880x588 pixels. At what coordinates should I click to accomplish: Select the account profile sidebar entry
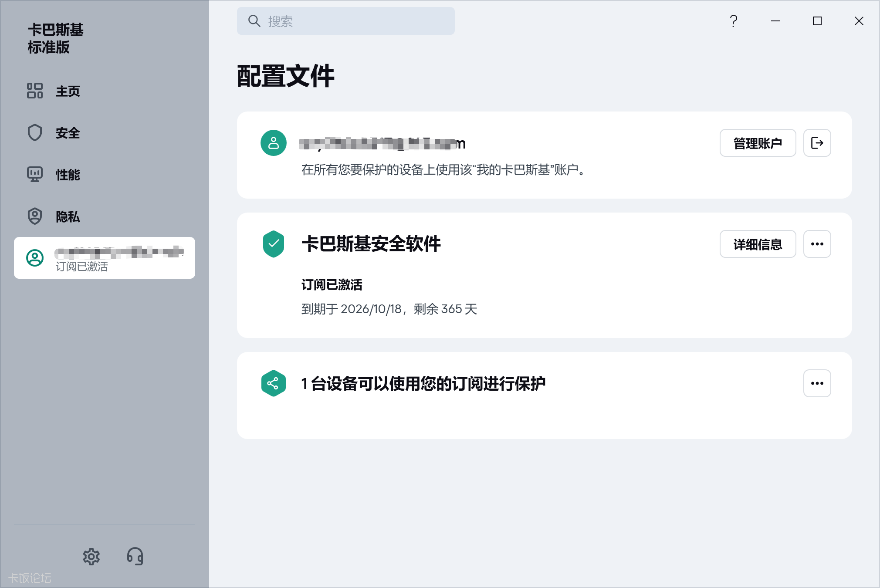pos(105,258)
